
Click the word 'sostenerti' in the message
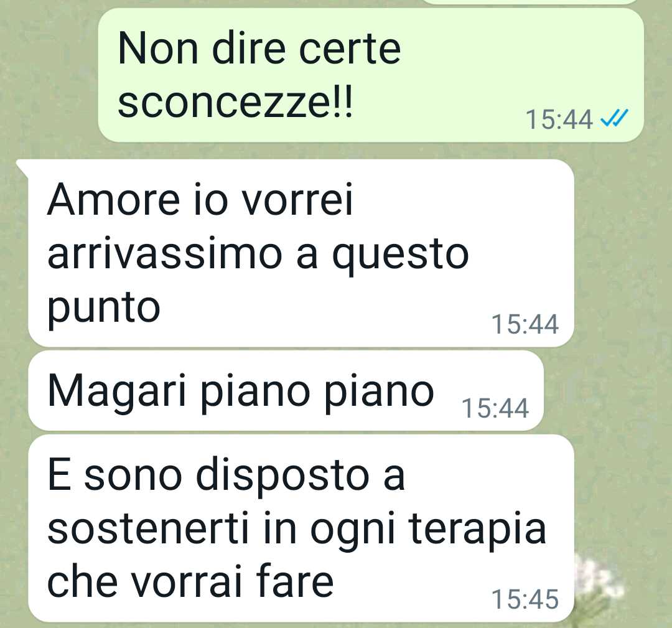[x=148, y=528]
